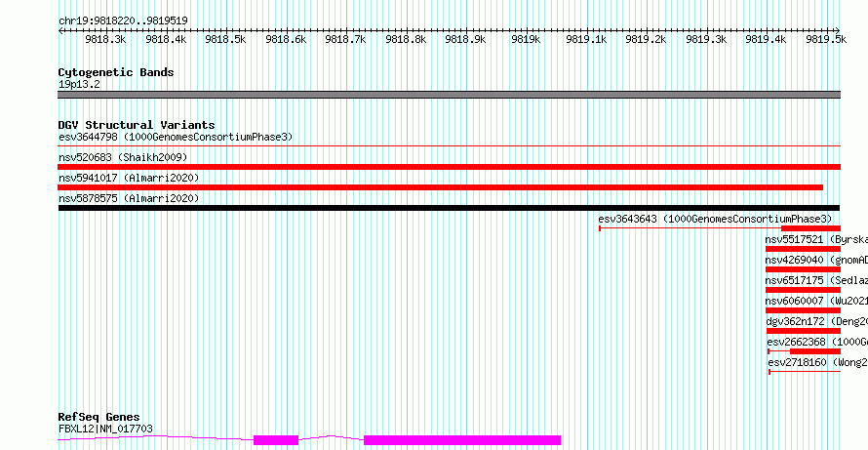This screenshot has width=868, height=450.
Task: Click the 9818.5k ruler tick label
Action: pyautogui.click(x=225, y=39)
